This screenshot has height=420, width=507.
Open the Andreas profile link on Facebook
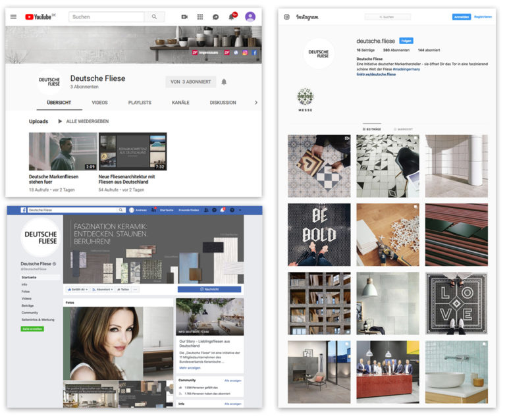138,210
